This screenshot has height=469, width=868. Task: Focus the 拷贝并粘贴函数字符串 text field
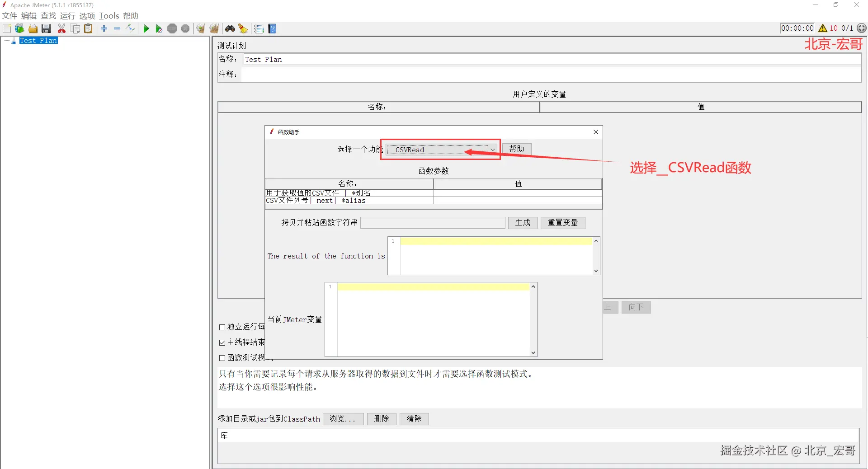[433, 223]
